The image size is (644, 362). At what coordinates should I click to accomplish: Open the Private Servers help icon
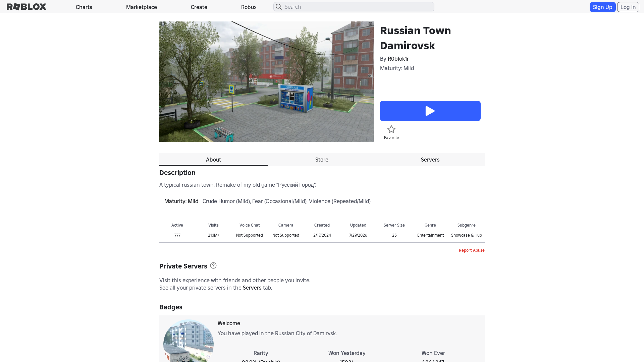point(213,265)
